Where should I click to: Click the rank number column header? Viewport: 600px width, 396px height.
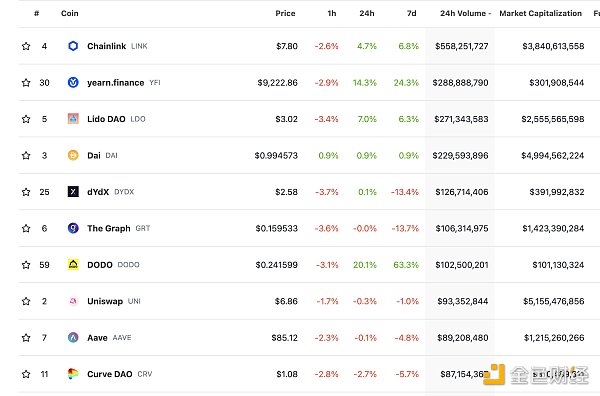tap(36, 13)
